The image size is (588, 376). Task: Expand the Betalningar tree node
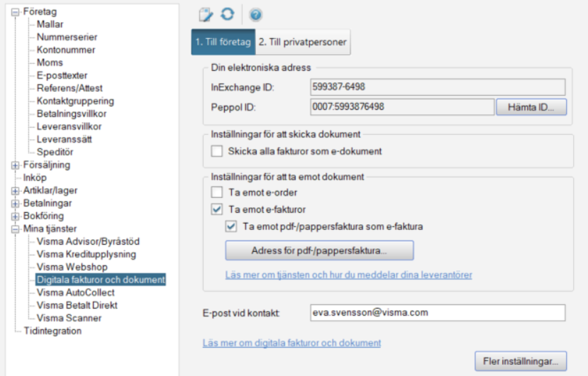click(15, 204)
